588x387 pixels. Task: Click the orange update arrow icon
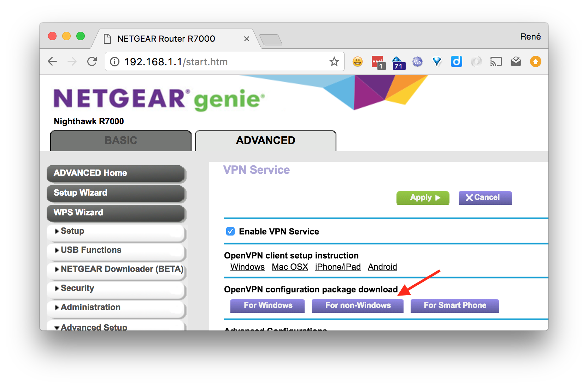point(536,62)
